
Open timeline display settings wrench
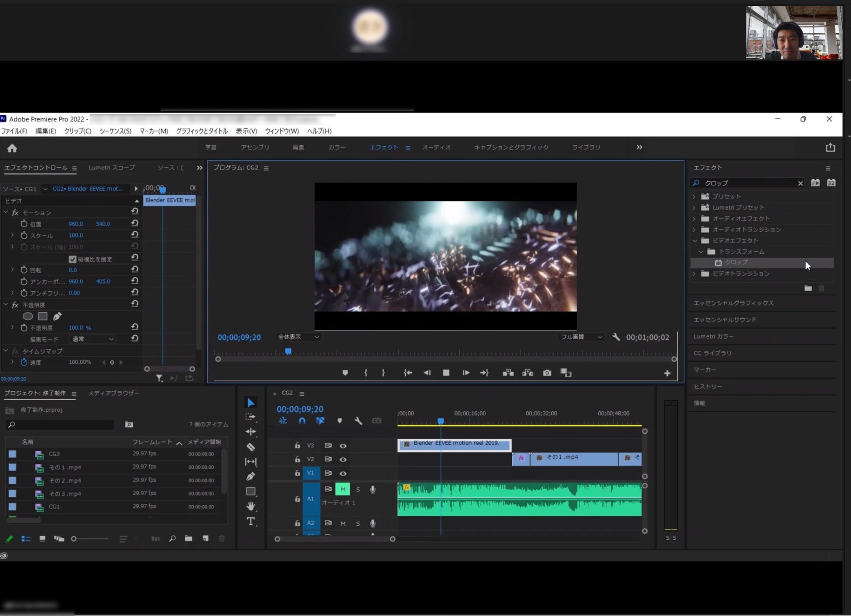point(358,421)
